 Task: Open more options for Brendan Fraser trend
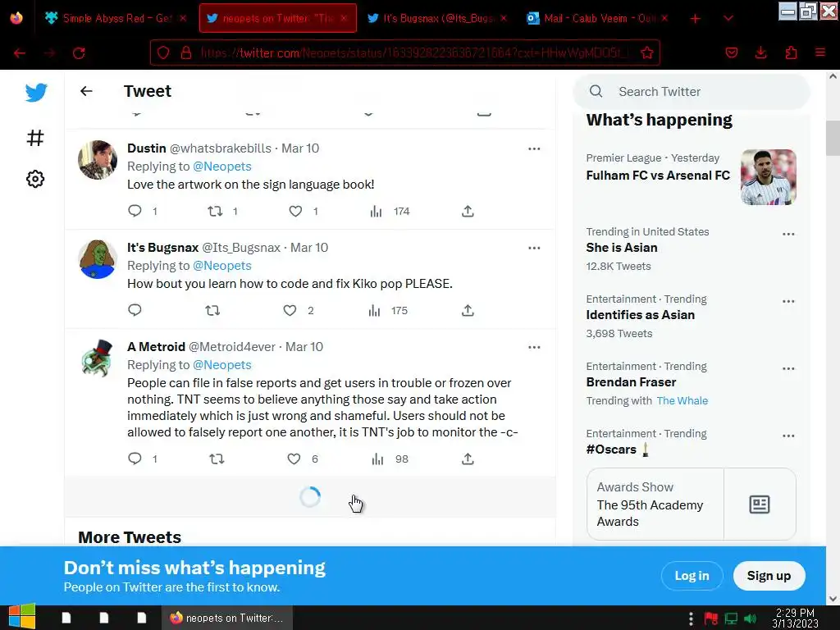(788, 368)
